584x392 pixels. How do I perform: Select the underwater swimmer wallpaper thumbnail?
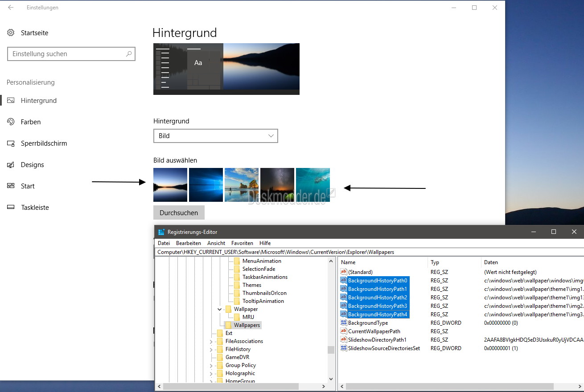(x=313, y=185)
